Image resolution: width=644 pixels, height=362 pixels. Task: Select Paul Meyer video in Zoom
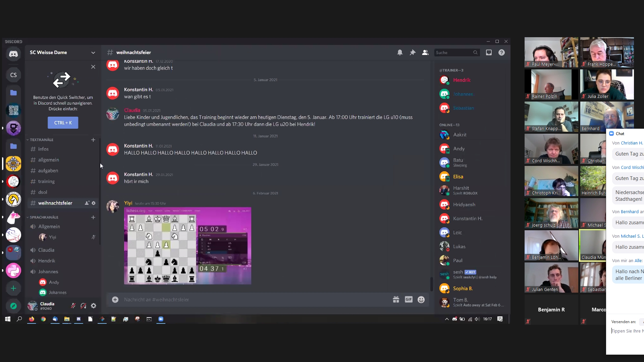click(x=551, y=52)
